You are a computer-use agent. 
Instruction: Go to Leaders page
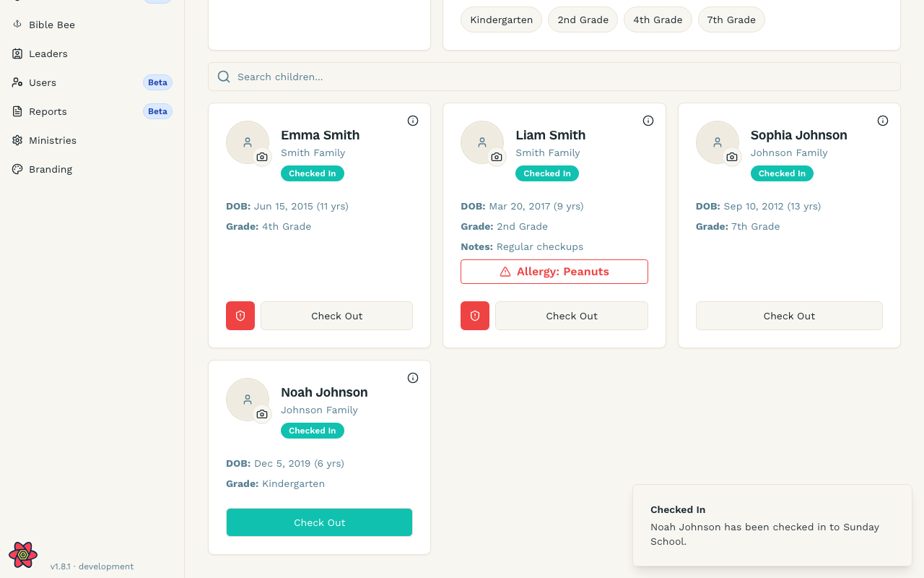point(92,53)
